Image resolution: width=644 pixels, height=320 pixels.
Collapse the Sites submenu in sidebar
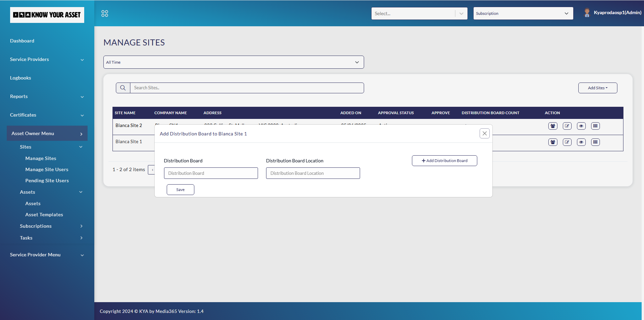click(51, 147)
